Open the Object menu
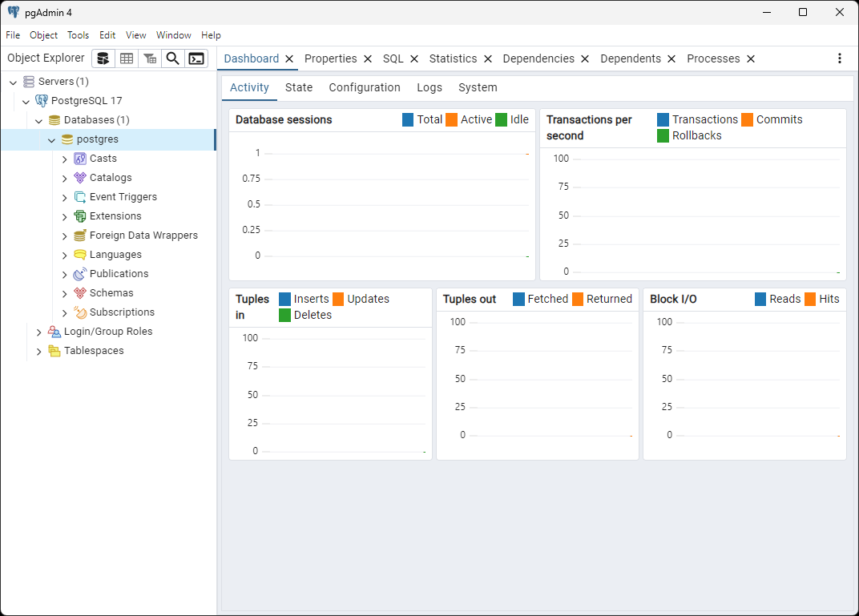 click(43, 35)
